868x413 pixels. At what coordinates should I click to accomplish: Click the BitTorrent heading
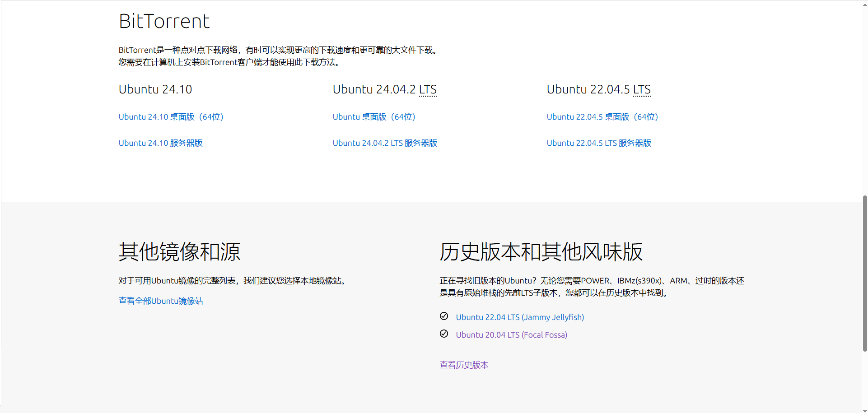[164, 21]
